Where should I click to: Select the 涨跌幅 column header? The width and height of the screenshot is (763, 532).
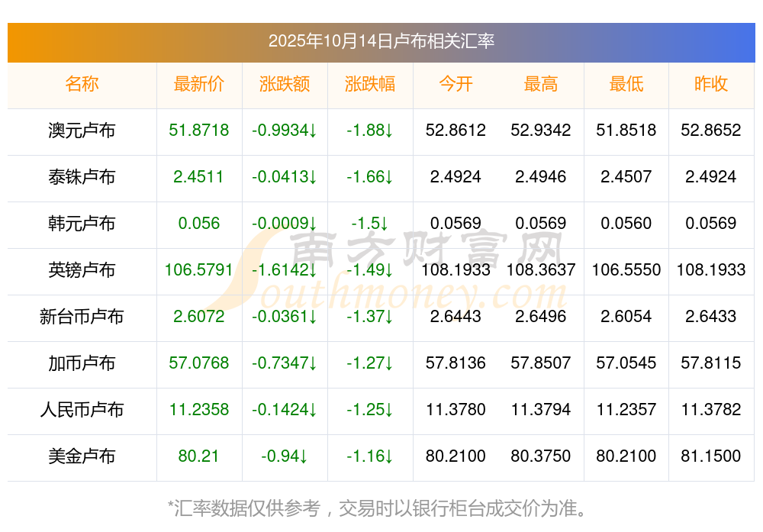pyautogui.click(x=370, y=85)
